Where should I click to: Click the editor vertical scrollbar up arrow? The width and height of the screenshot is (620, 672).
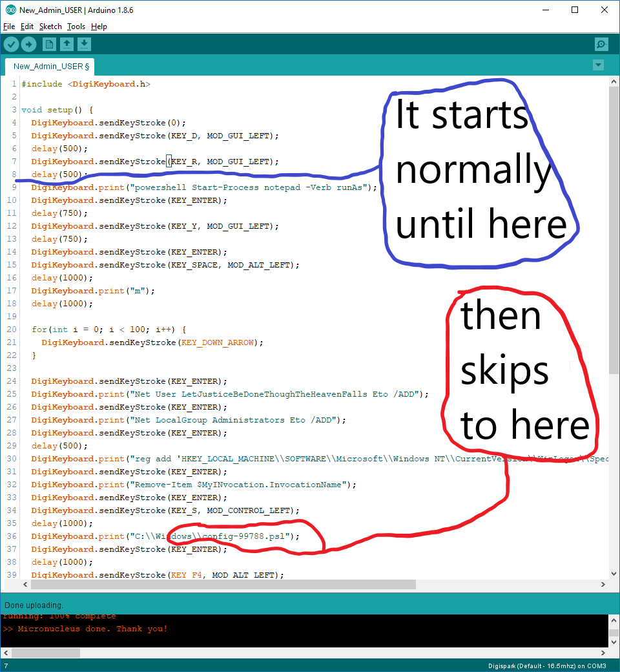614,81
